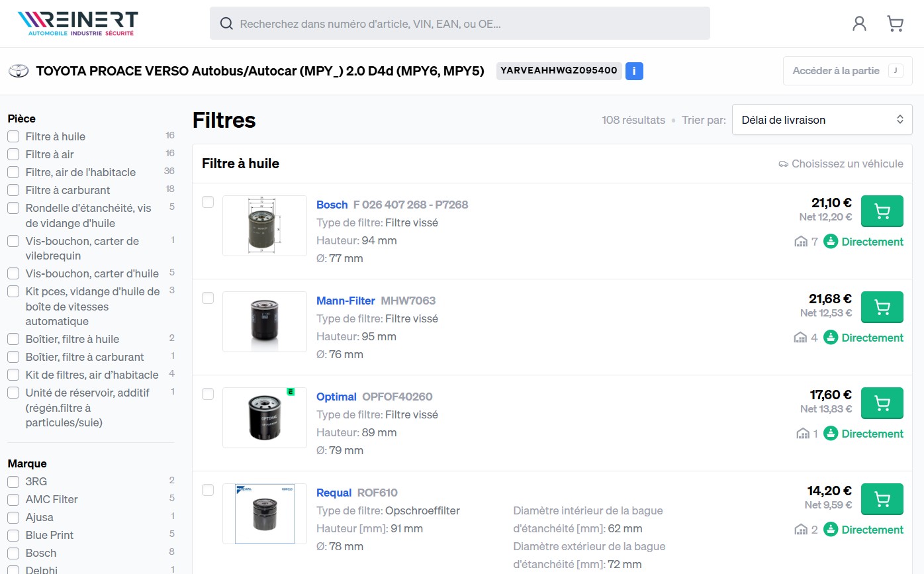Viewport: 924px width, 574px height.
Task: Open the Optimal brand link
Action: [x=336, y=397]
